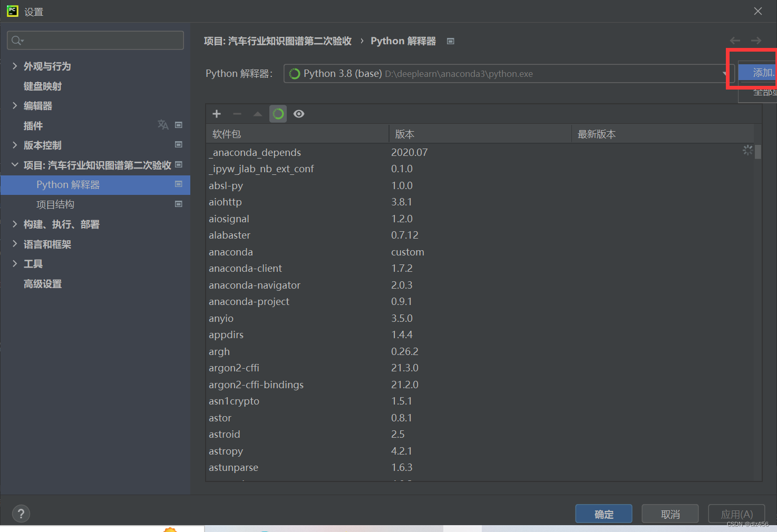Select the anaconda-project package row
This screenshot has height=532, width=777.
480,301
